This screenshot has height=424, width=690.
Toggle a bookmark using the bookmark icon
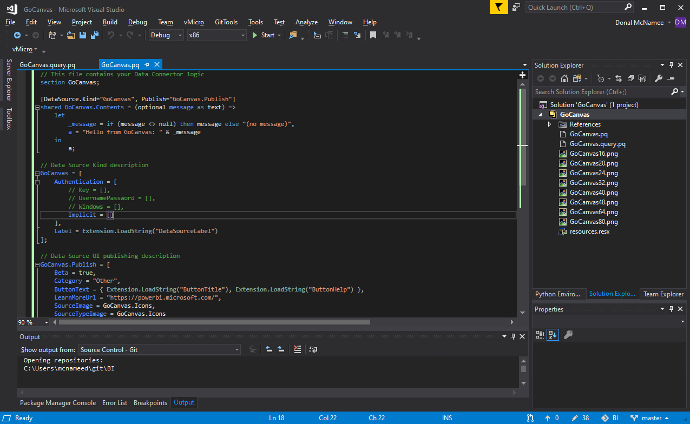373,35
